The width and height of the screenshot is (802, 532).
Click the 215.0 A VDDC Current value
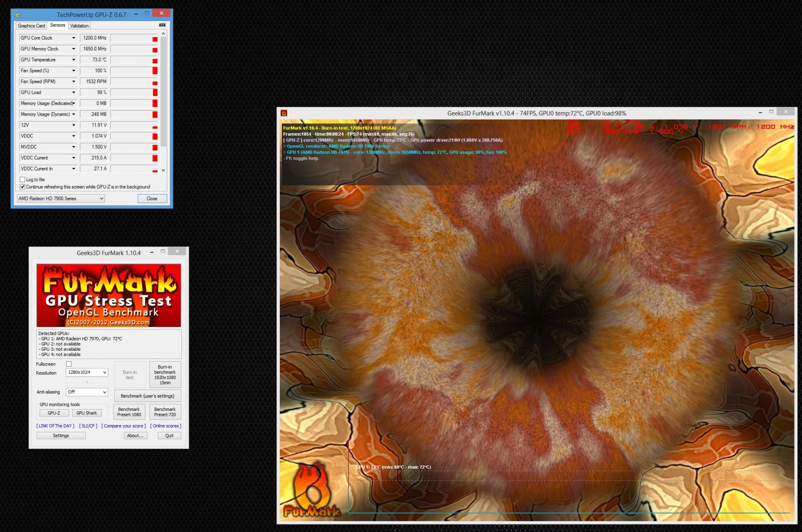click(x=94, y=158)
